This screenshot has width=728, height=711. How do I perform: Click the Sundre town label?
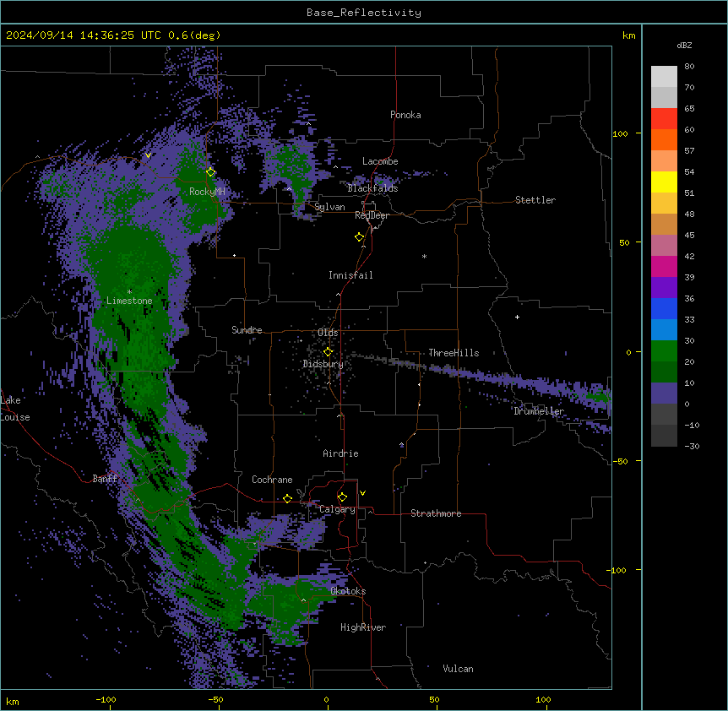pos(247,330)
